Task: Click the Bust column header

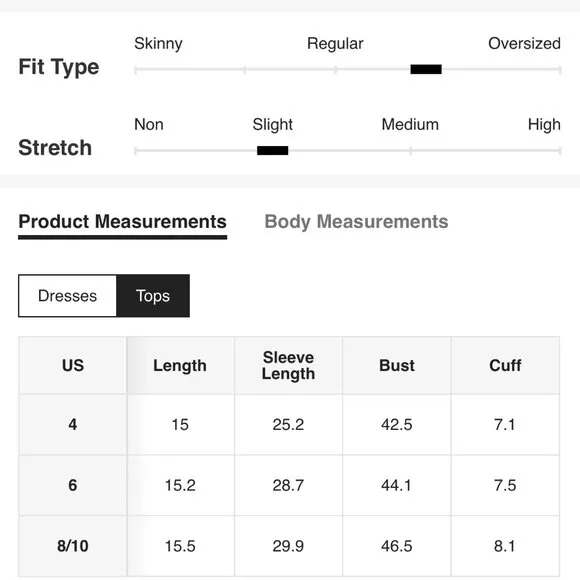Action: [397, 365]
